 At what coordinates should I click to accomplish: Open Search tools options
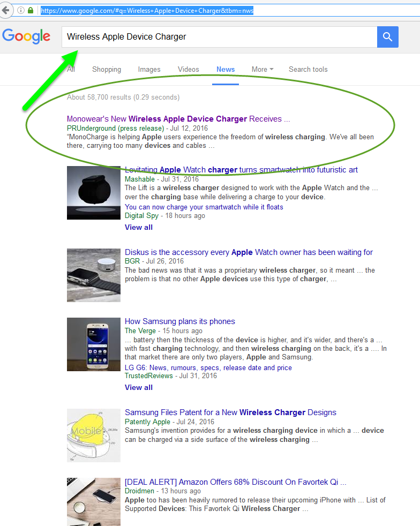[308, 70]
